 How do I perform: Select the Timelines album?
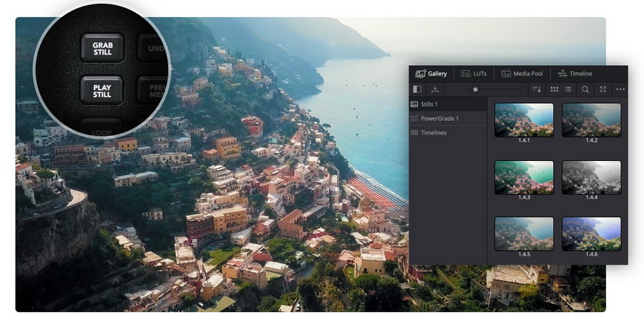448,132
